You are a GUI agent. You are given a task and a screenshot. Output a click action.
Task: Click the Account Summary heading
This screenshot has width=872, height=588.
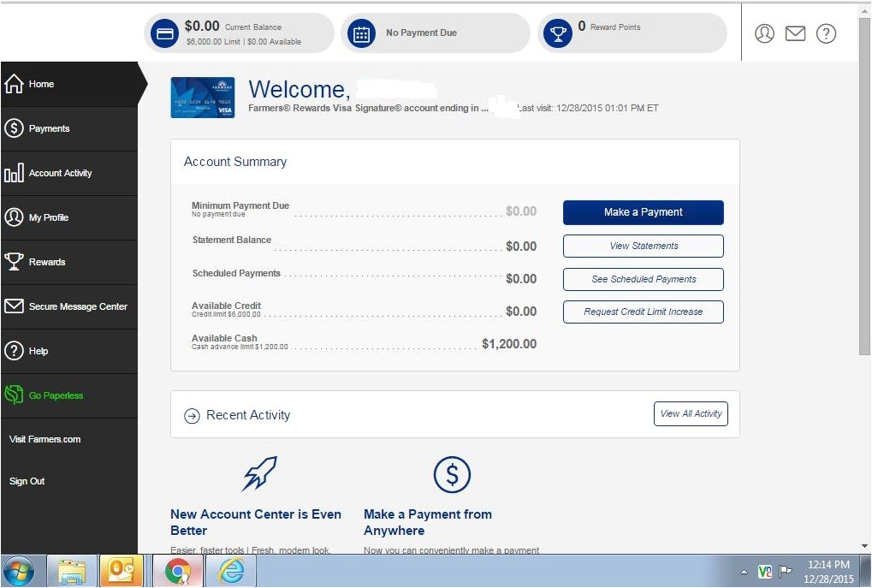click(x=235, y=162)
